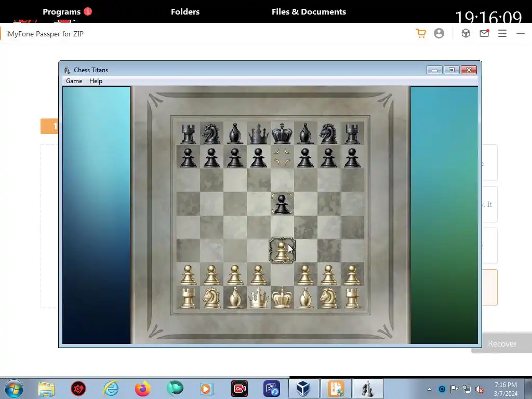Open the network tray icon
The height and width of the screenshot is (399, 532).
(467, 389)
